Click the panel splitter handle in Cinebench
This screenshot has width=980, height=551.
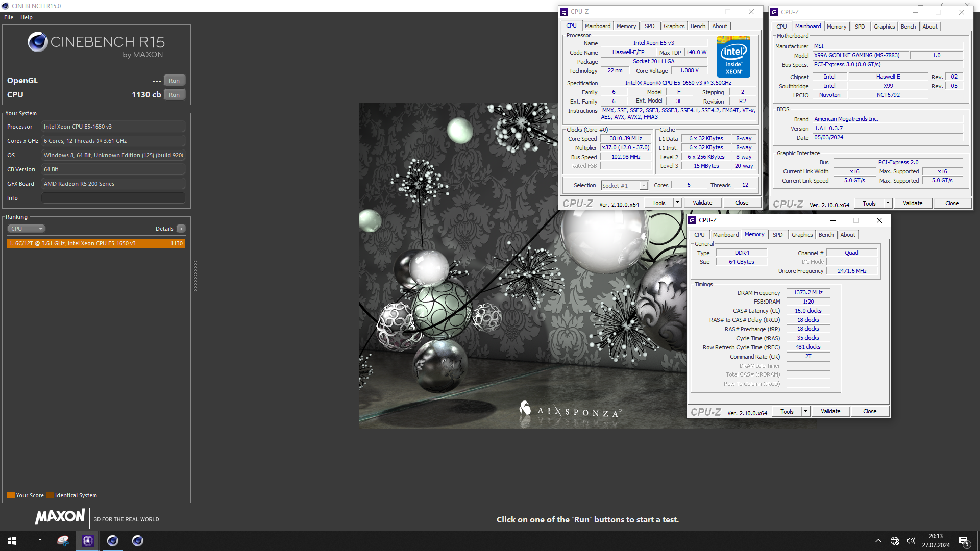[x=195, y=276]
